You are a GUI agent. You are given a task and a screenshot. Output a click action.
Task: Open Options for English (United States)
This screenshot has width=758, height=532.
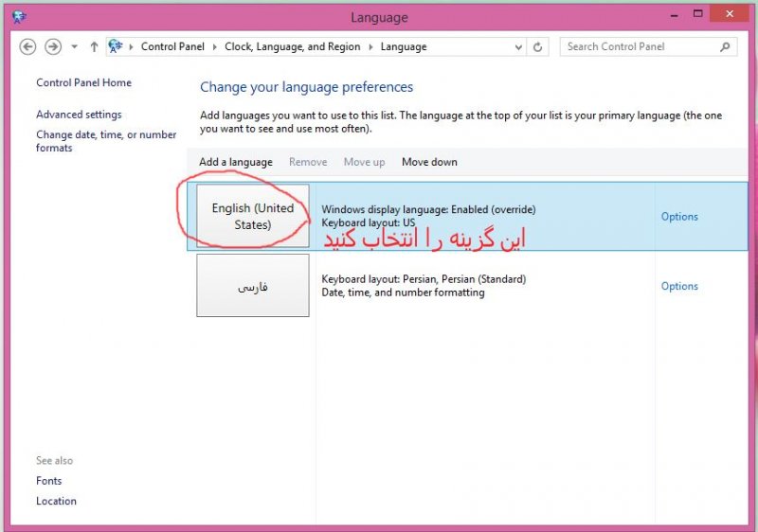(x=679, y=216)
